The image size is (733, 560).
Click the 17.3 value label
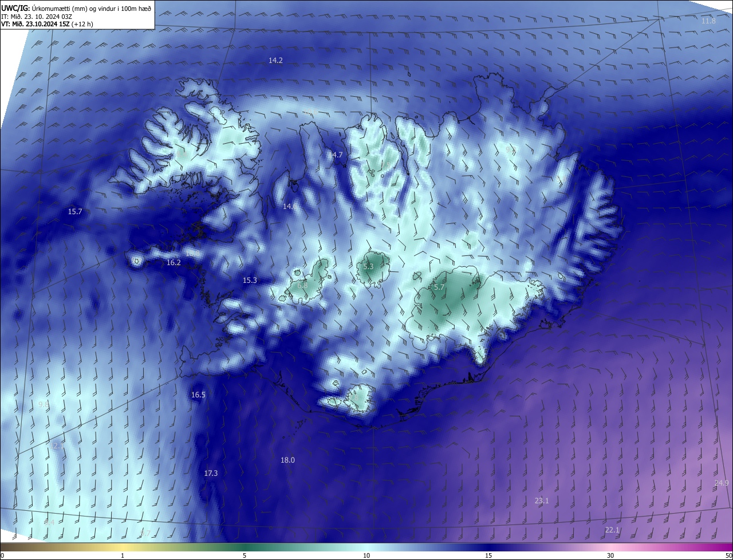tap(211, 474)
